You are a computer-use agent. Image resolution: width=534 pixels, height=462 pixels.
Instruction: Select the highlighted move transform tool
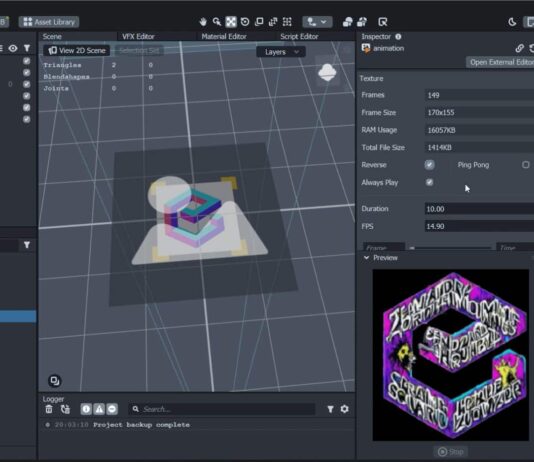(x=231, y=22)
